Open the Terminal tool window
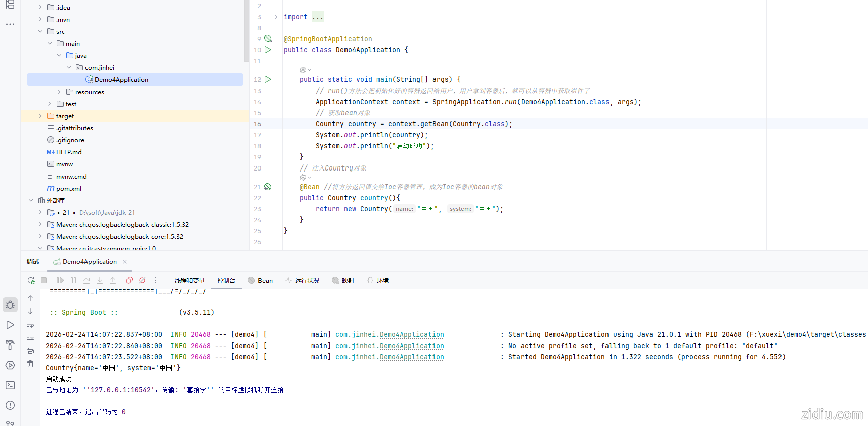Screen dimensions: 868x426 [x=10, y=385]
